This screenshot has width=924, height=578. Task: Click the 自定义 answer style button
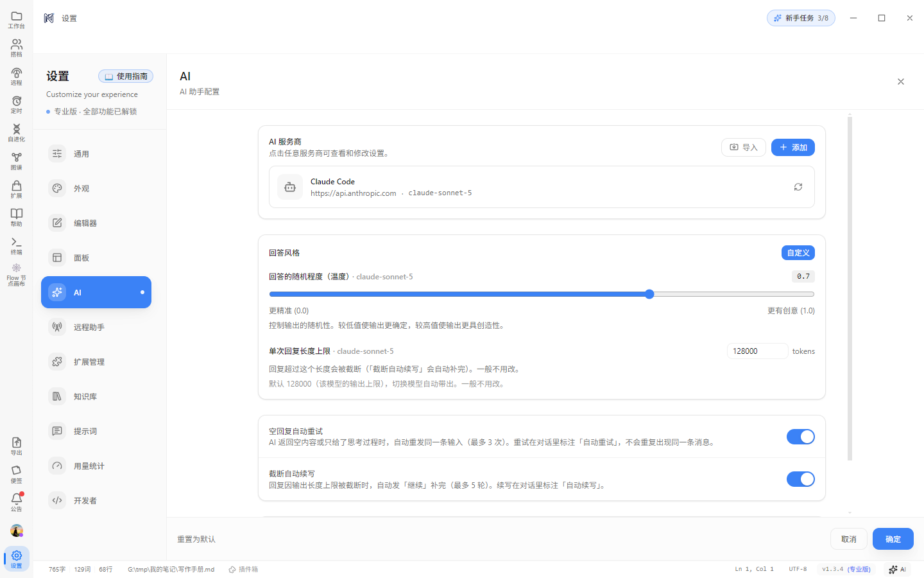[x=798, y=252]
